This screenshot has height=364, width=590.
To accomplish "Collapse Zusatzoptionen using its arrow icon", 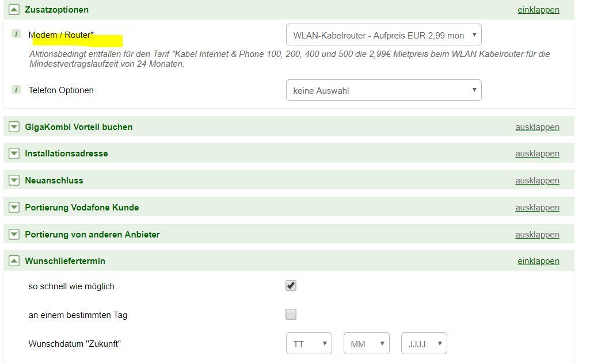I will click(x=14, y=10).
